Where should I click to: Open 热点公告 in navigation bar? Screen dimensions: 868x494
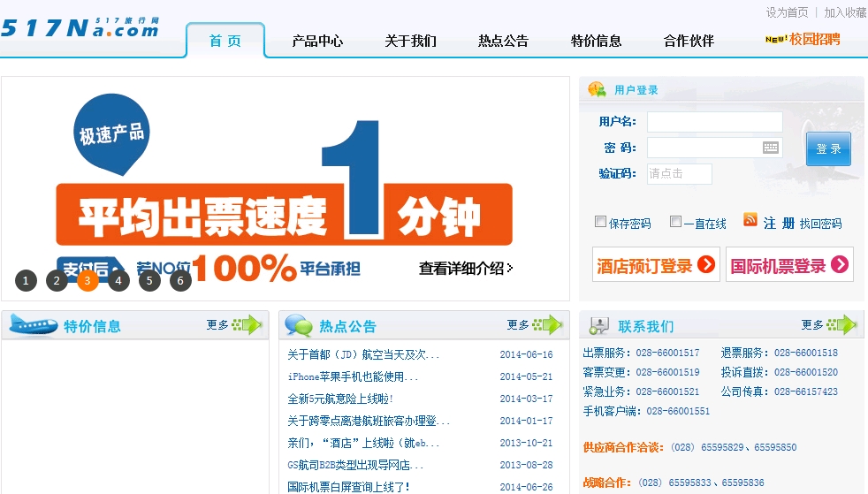[503, 41]
